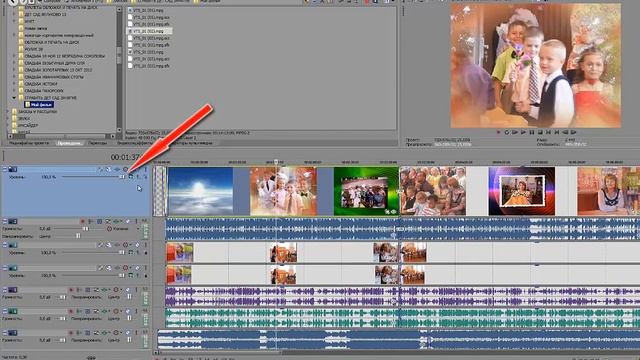
Task: Select the purple framed photo clip
Action: (522, 191)
